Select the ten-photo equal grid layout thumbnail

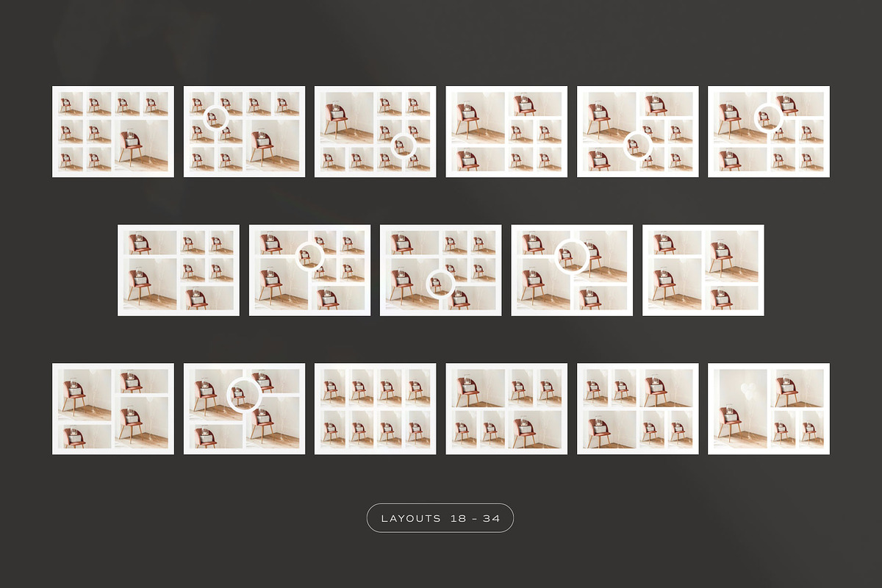point(375,409)
